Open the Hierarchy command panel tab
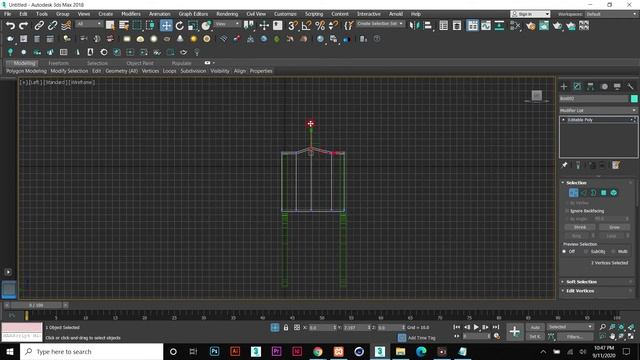 tap(590, 86)
